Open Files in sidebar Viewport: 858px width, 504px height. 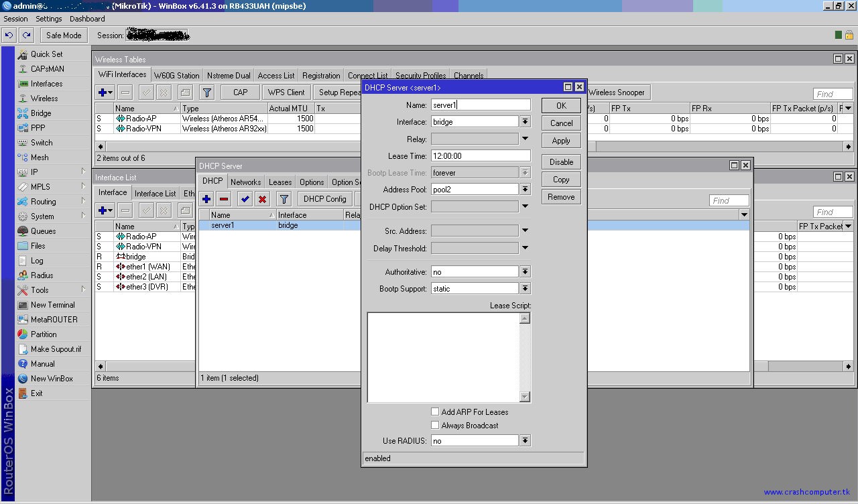pyautogui.click(x=38, y=246)
